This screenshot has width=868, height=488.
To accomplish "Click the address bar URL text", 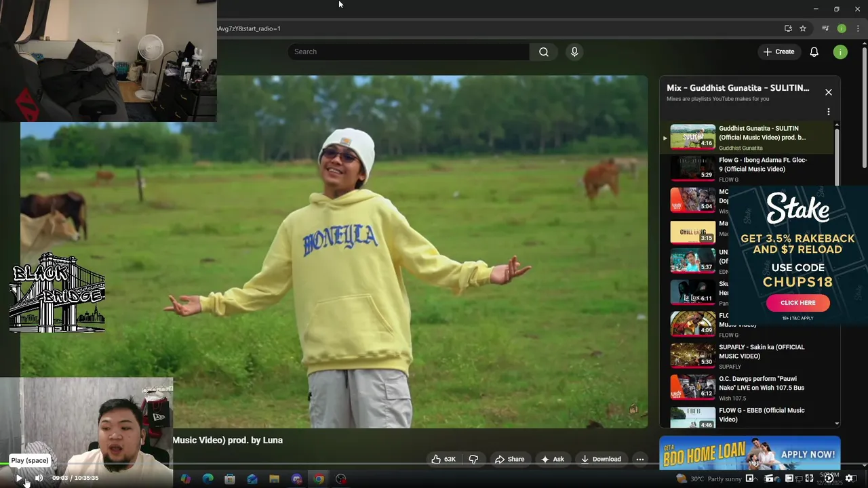I will (x=249, y=28).
